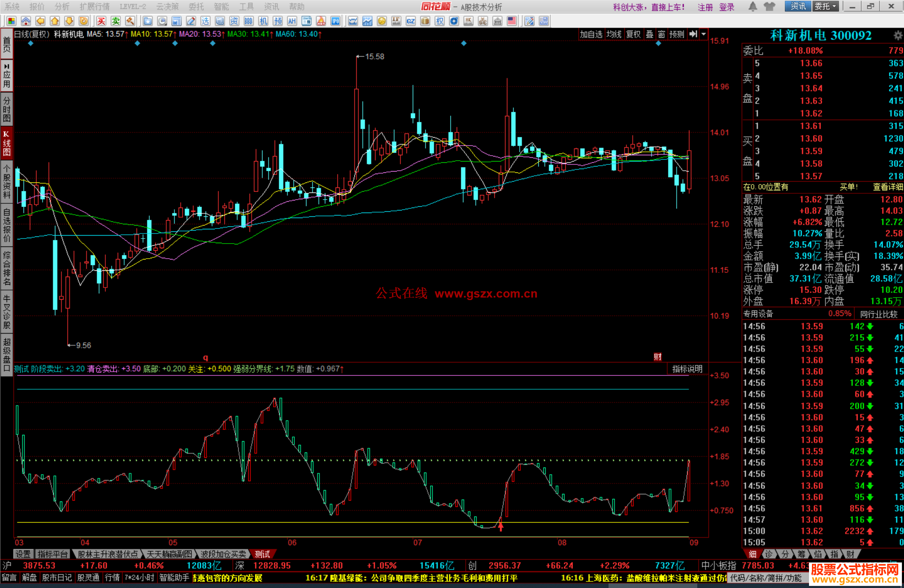This screenshot has height=588, width=904.
Task: Click the home house toolbar icon
Action: 26,21
